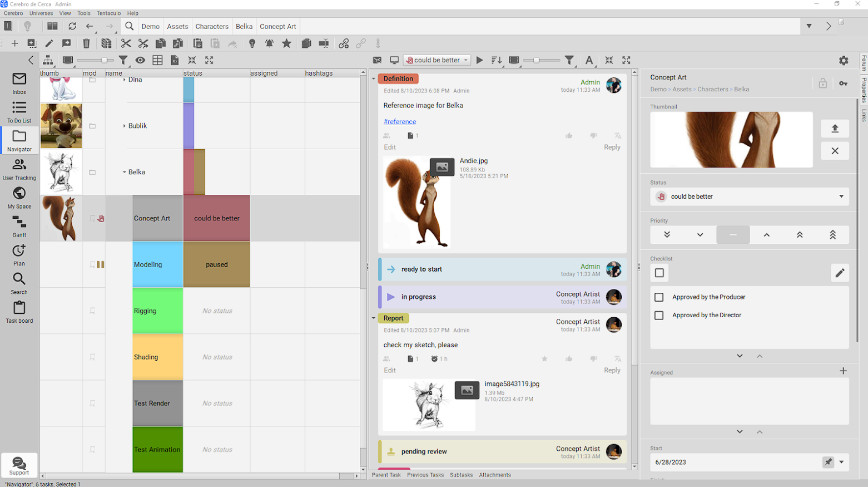Viewport: 868px width, 487px height.
Task: Check Approved by the Producer
Action: [659, 297]
